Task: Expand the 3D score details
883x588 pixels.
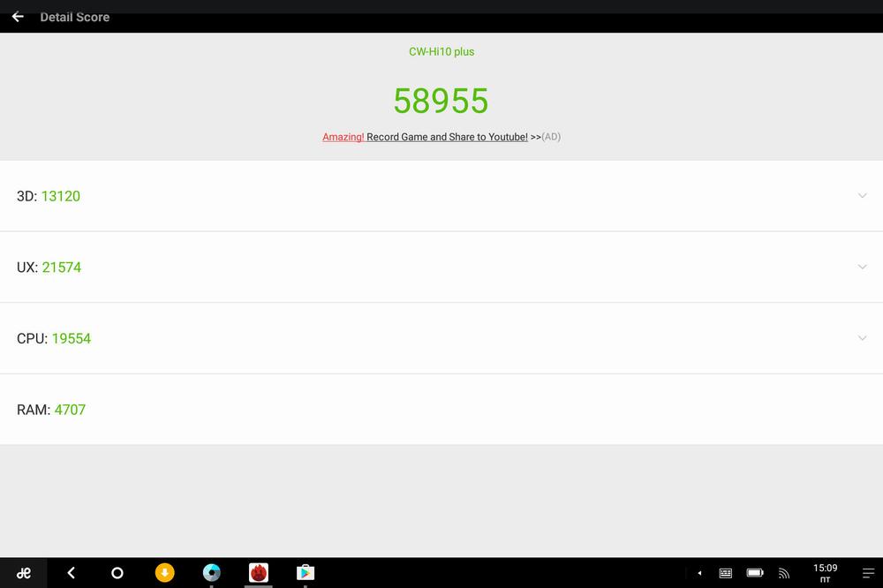Action: pos(862,196)
